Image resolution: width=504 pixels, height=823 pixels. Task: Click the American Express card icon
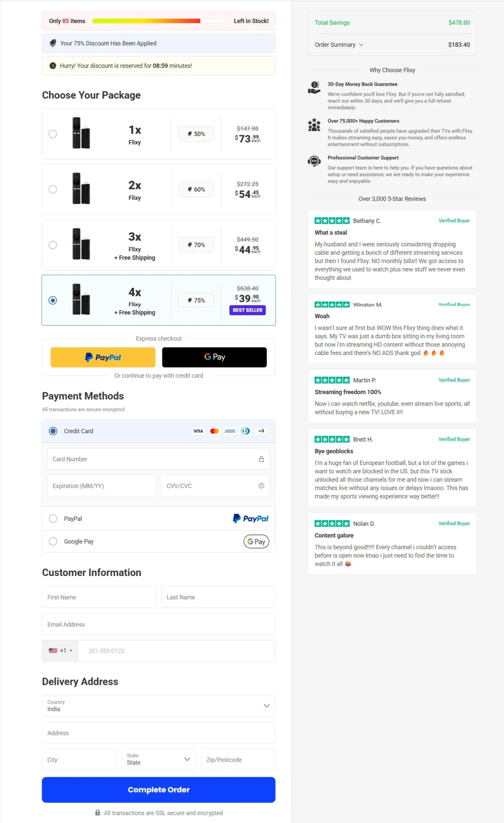[230, 431]
